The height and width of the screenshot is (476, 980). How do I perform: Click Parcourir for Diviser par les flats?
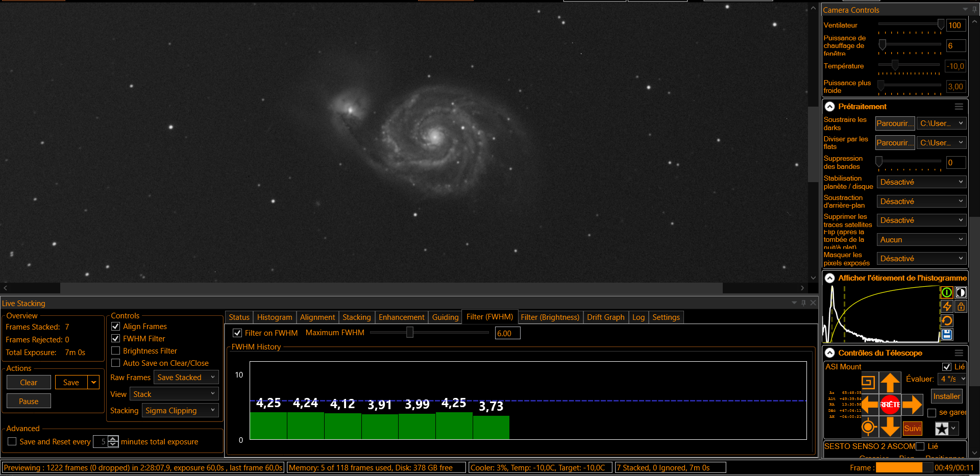coord(895,143)
